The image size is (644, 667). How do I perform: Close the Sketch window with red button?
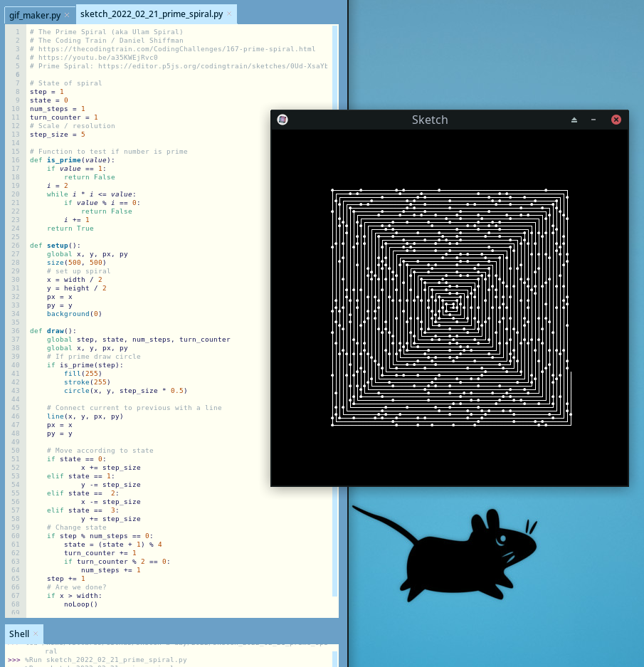616,120
